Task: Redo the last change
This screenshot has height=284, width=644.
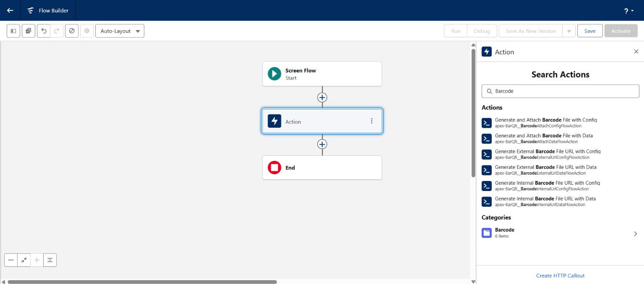Action: point(57,31)
